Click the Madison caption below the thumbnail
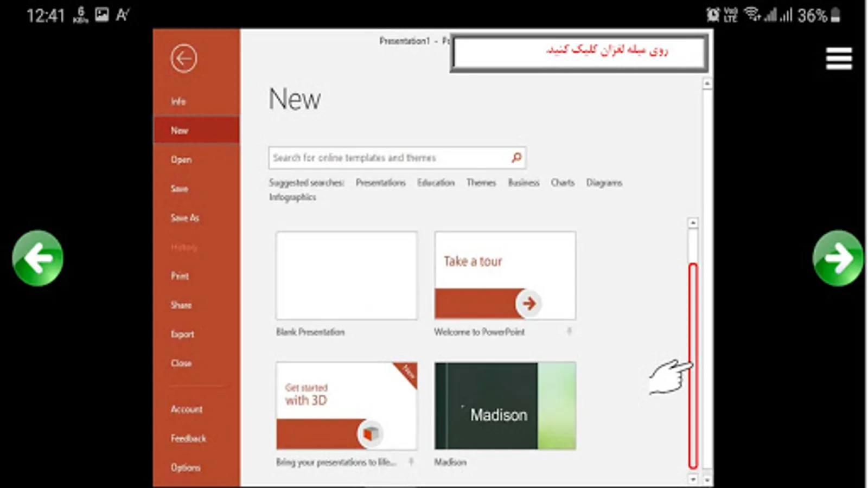Image resolution: width=868 pixels, height=488 pixels. (x=450, y=462)
